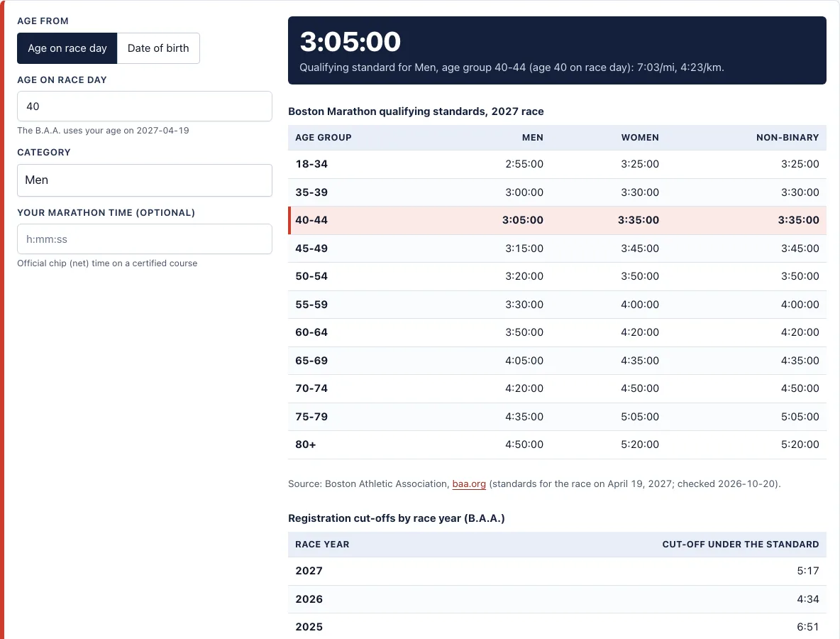Click the Boston Marathon qualifying standards heading

(x=416, y=111)
